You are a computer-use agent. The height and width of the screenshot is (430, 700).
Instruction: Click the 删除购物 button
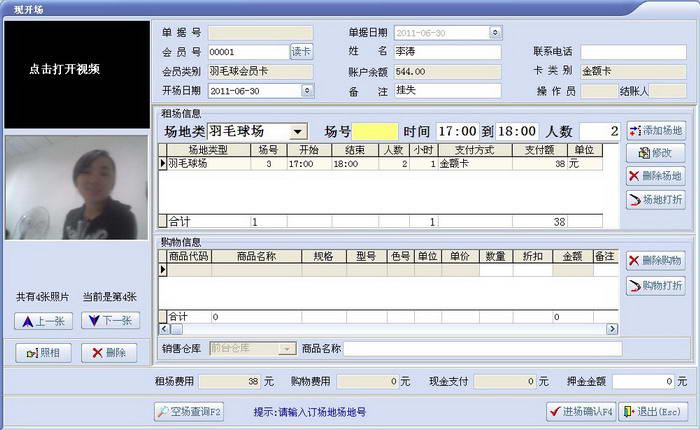click(x=656, y=260)
